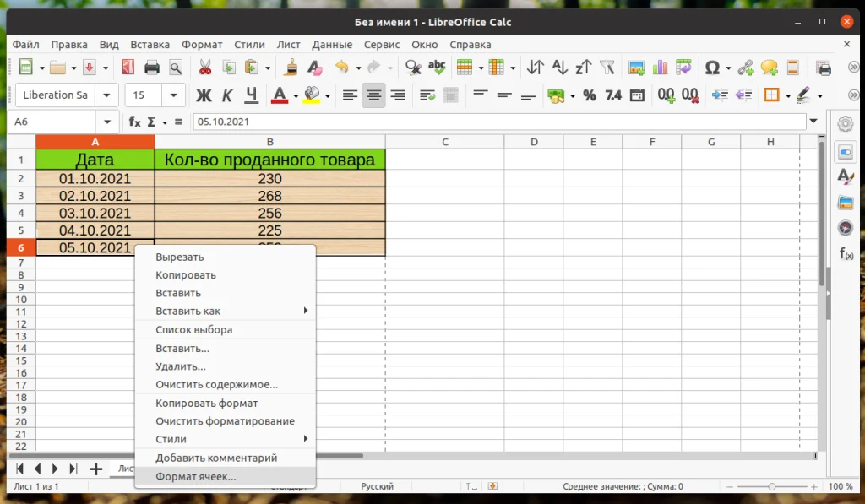Open the Insert Chart icon
Viewport: 865px width, 504px height.
[660, 68]
